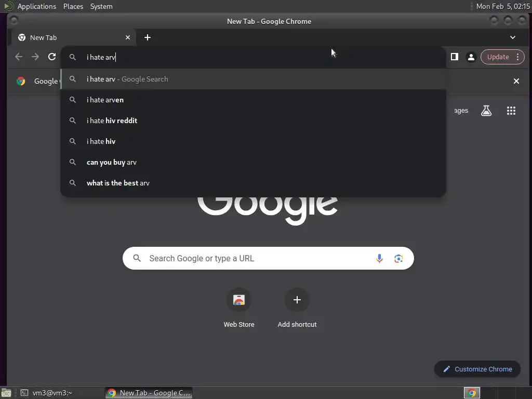Click the Google search box
532x399 pixels.
tap(268, 258)
